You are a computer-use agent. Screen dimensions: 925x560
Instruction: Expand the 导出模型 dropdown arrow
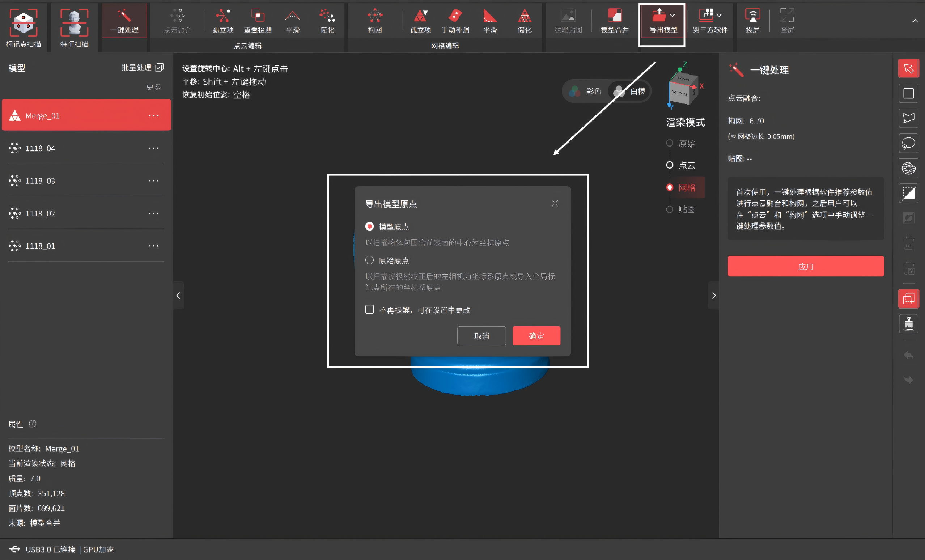coord(673,15)
